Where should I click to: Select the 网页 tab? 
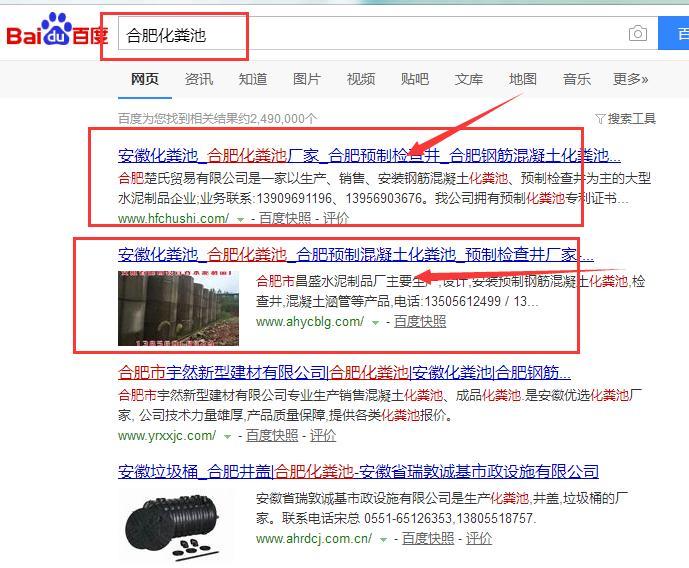145,79
